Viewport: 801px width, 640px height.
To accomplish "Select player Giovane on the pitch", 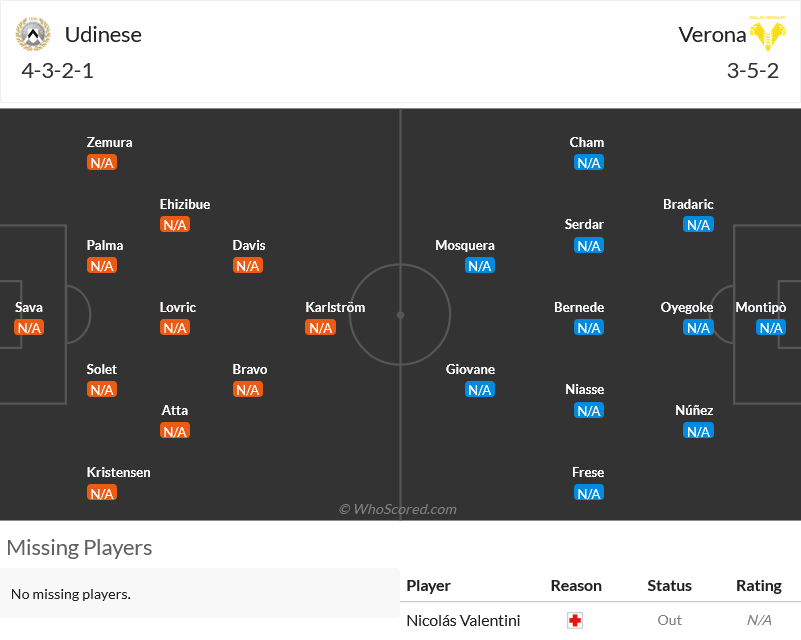I will 470,369.
